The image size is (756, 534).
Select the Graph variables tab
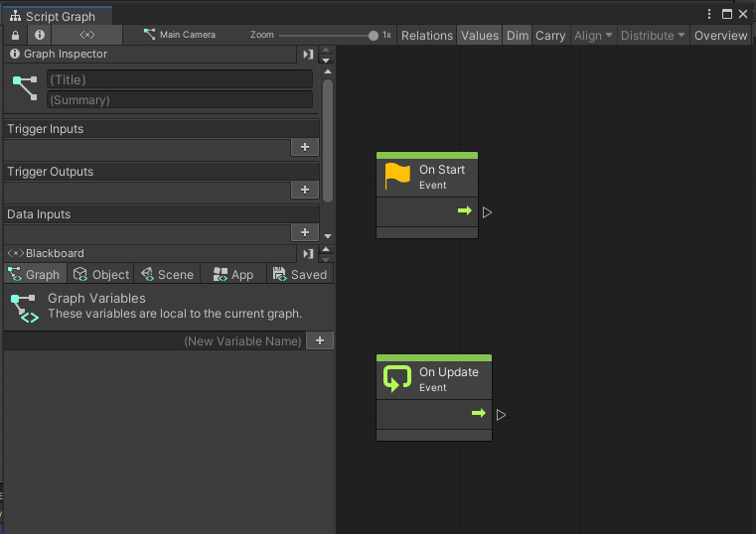point(35,275)
